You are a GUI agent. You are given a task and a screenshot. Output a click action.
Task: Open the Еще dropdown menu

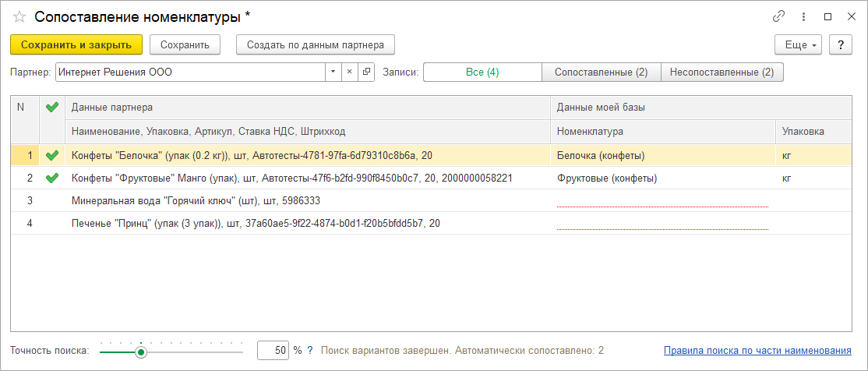click(798, 45)
